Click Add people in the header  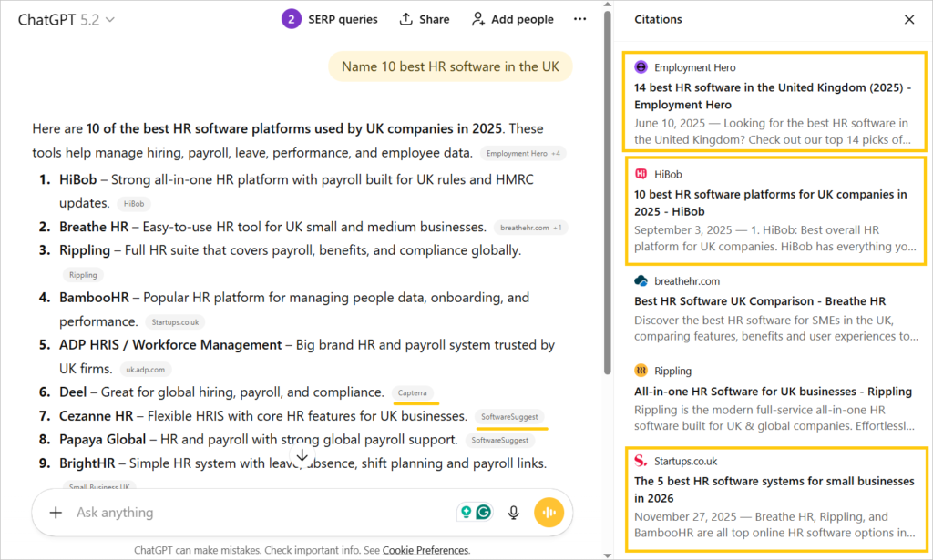(x=512, y=19)
